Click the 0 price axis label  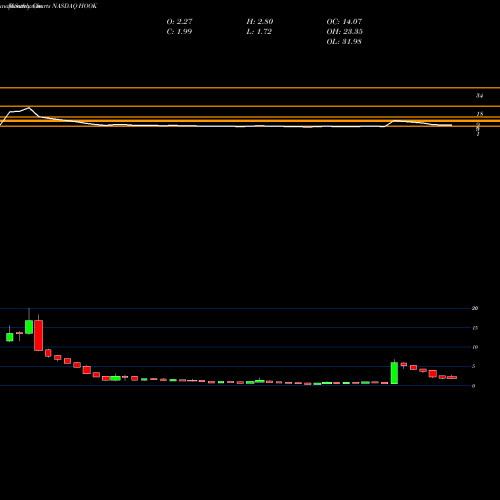(473, 386)
